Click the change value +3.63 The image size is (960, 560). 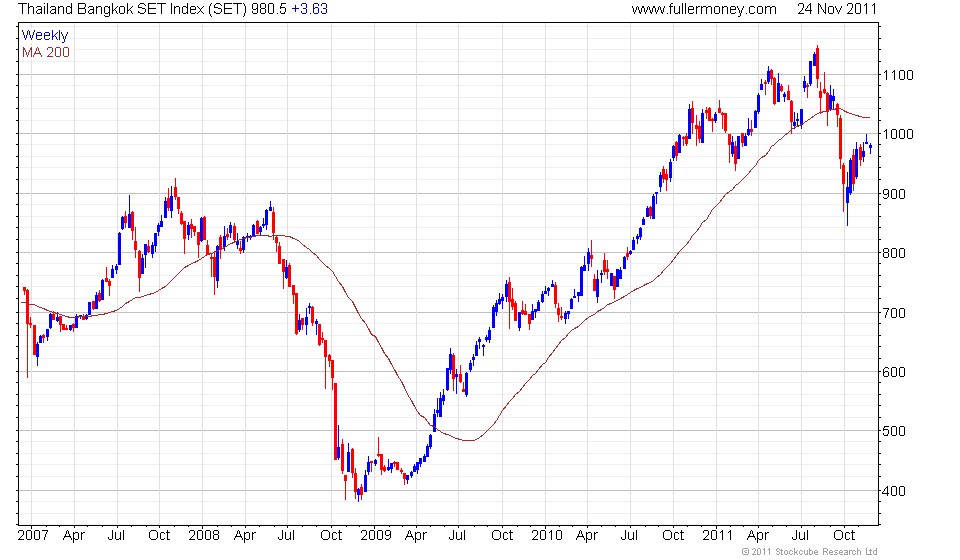309,9
